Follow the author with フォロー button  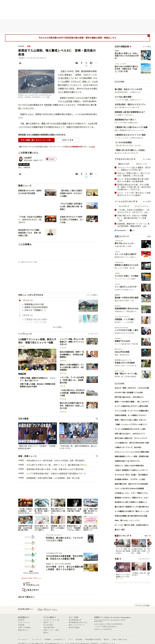click(51, 159)
